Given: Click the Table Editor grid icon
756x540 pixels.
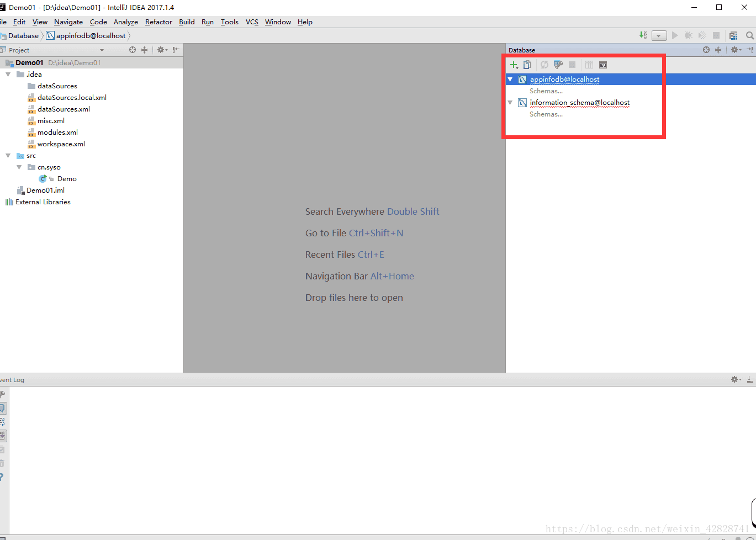Looking at the screenshot, I should [589, 65].
